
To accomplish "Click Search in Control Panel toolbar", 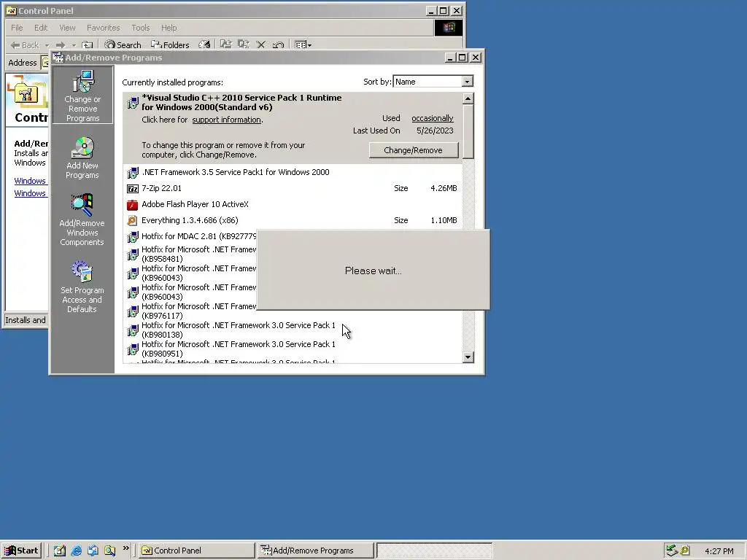I will pyautogui.click(x=123, y=44).
